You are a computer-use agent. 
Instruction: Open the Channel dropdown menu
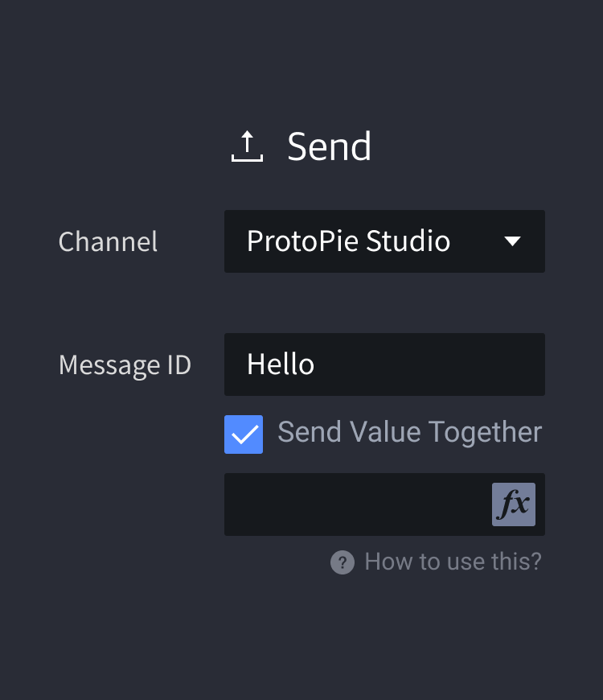point(384,241)
